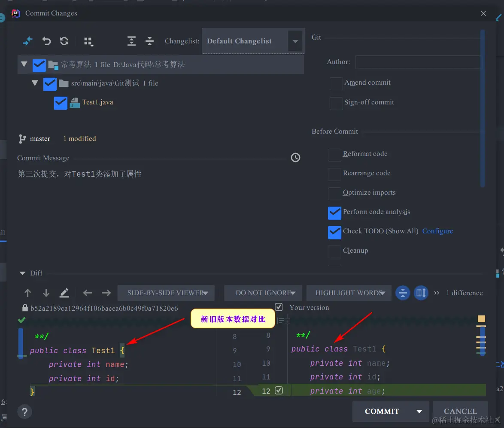
Task: Click the Expand All icon
Action: click(x=131, y=41)
